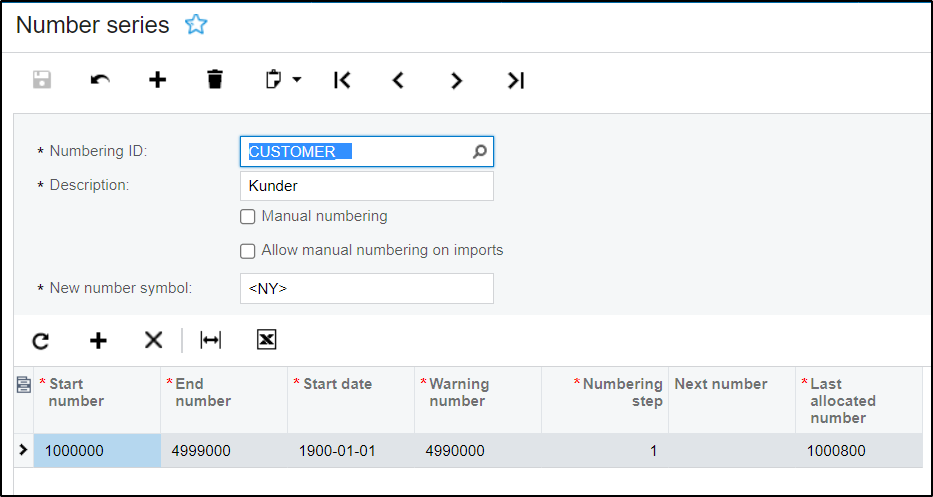
Task: Click the Save disk icon
Action: tap(42, 80)
